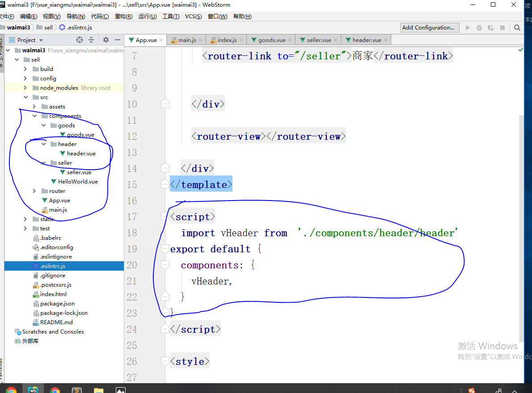Open File Explorer from the taskbar
Image resolution: width=532 pixels, height=393 pixels.
pos(98,390)
